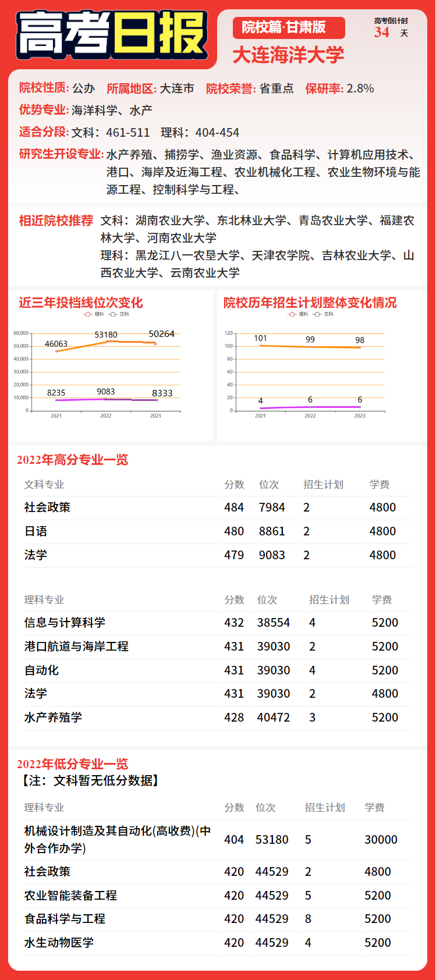Click rank 8861 for 日语

pos(272,531)
